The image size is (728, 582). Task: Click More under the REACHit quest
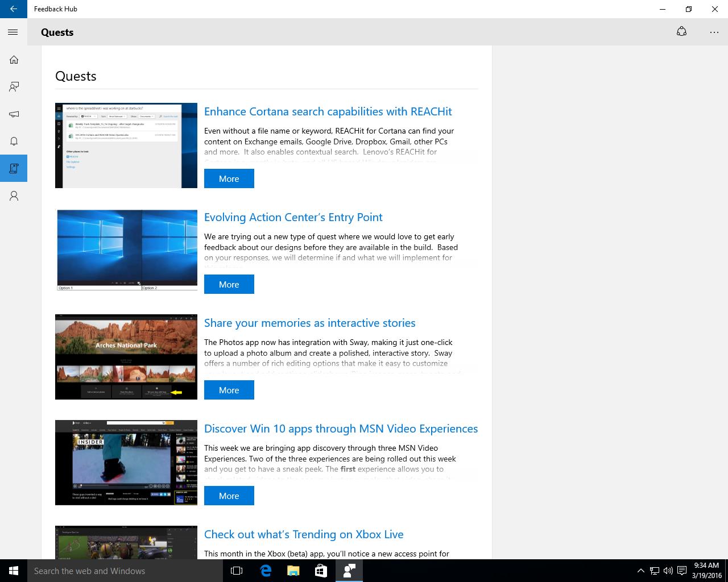point(229,178)
